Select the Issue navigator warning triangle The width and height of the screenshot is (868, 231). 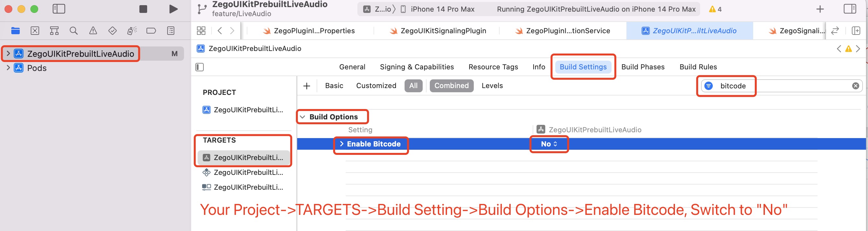click(93, 30)
